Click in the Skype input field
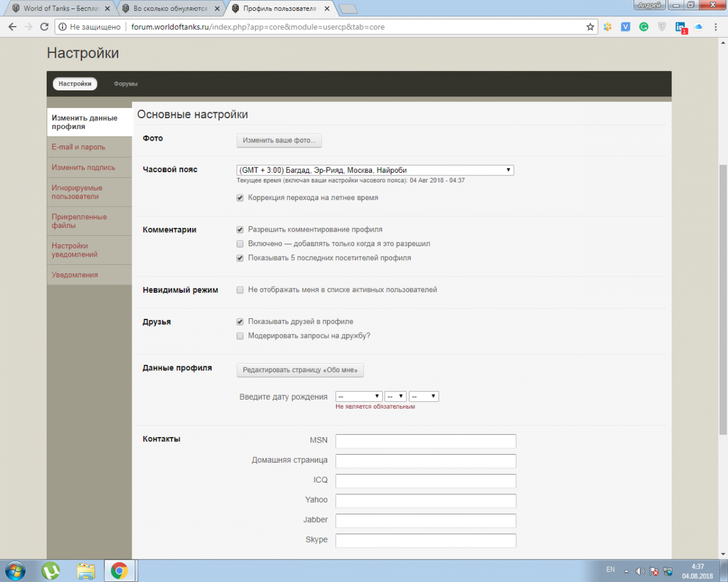This screenshot has height=582, width=728. pos(426,541)
